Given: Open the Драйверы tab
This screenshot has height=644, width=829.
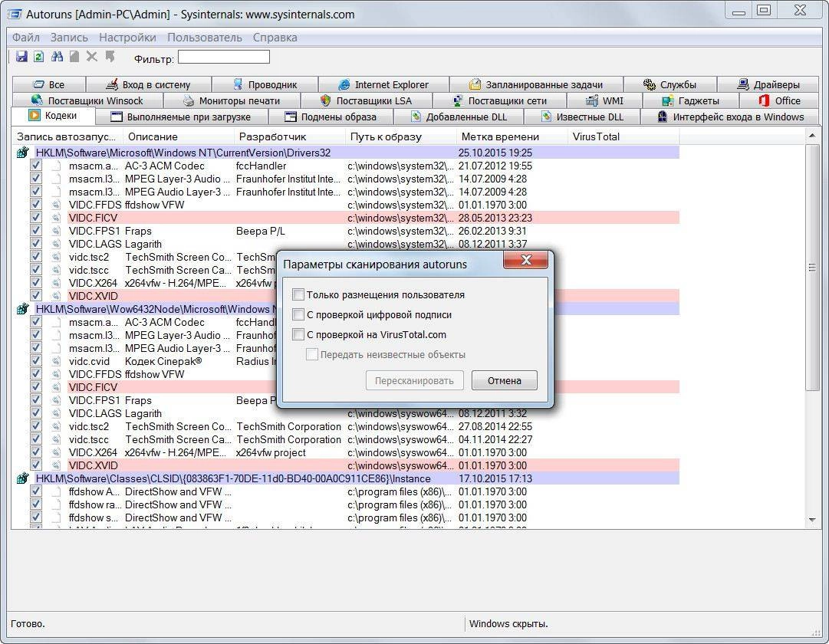Looking at the screenshot, I should pyautogui.click(x=768, y=84).
